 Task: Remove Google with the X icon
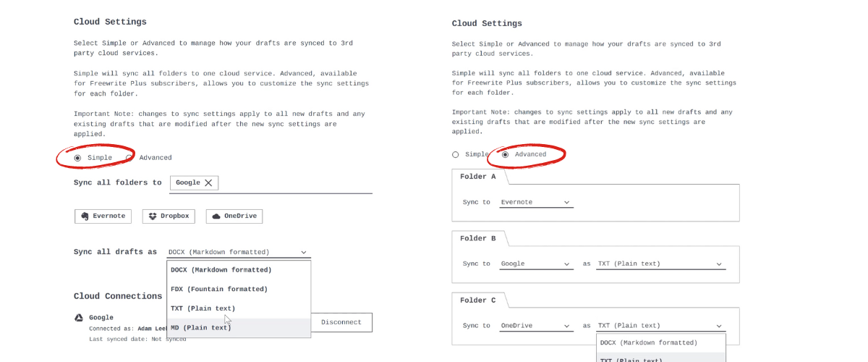coord(208,183)
